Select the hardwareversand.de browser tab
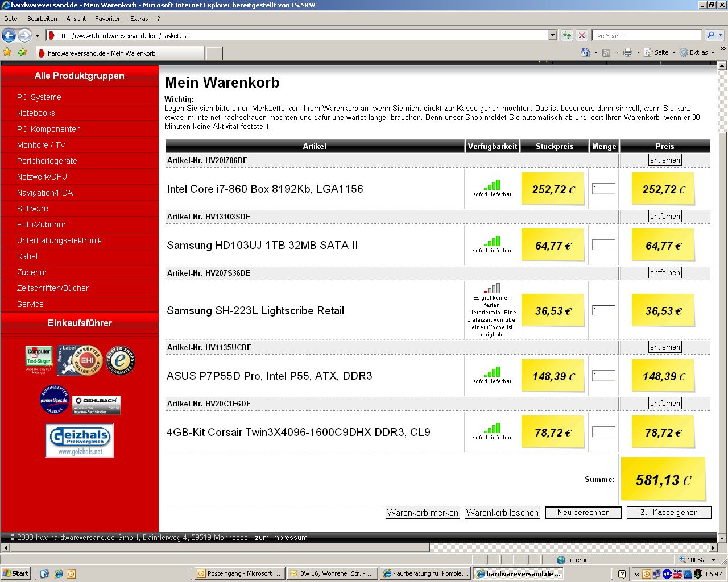This screenshot has width=728, height=582. pyautogui.click(x=120, y=53)
